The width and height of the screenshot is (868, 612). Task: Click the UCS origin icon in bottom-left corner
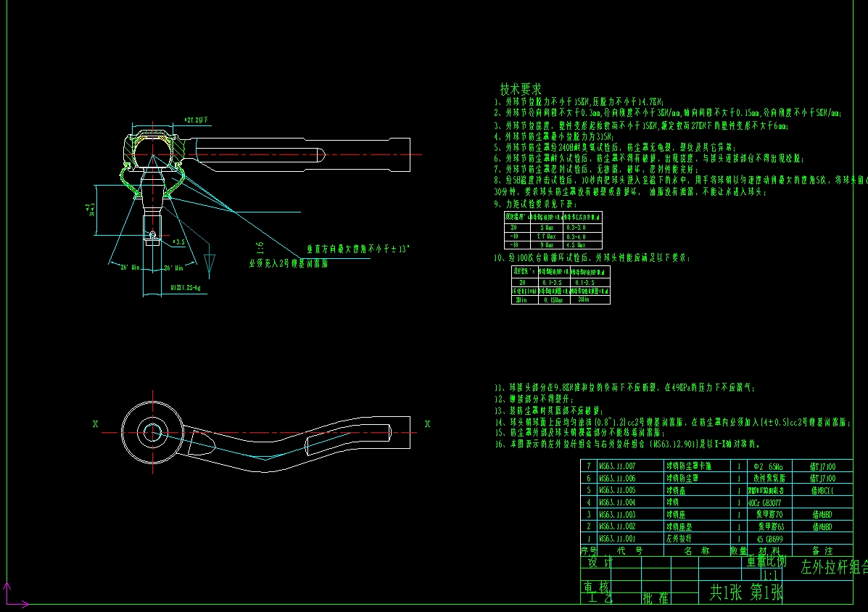click(15, 595)
